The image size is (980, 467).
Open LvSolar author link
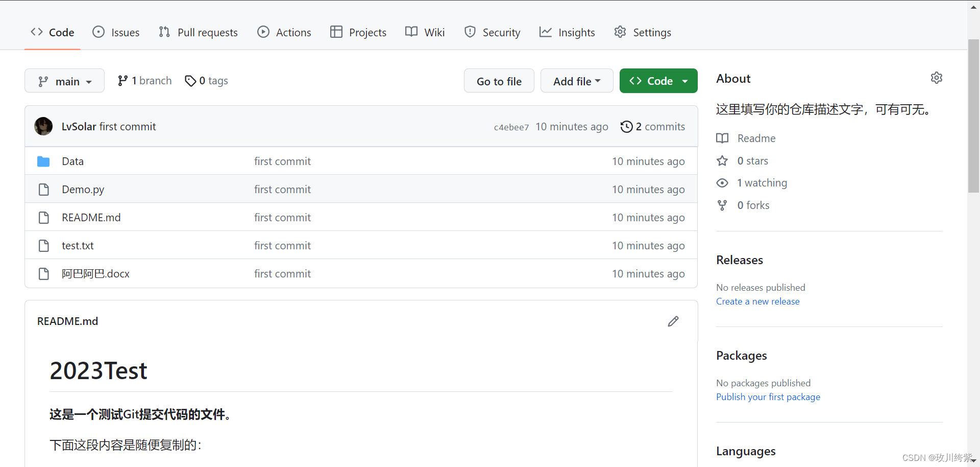click(x=79, y=126)
